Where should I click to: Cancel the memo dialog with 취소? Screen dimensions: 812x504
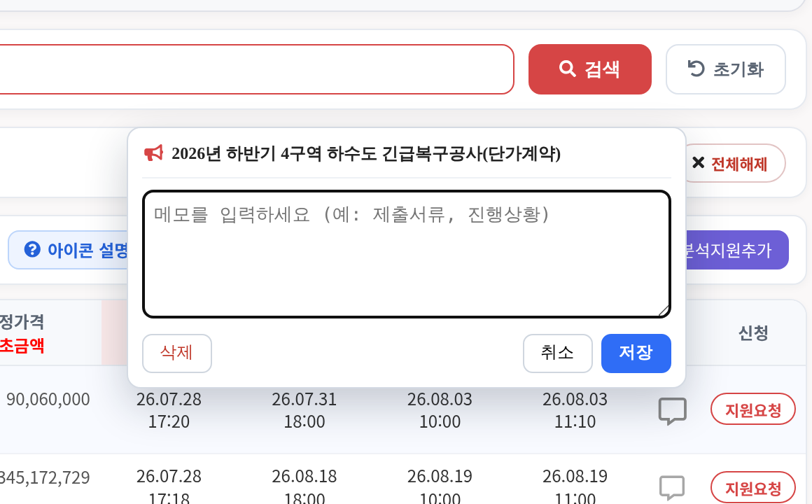[x=558, y=353]
